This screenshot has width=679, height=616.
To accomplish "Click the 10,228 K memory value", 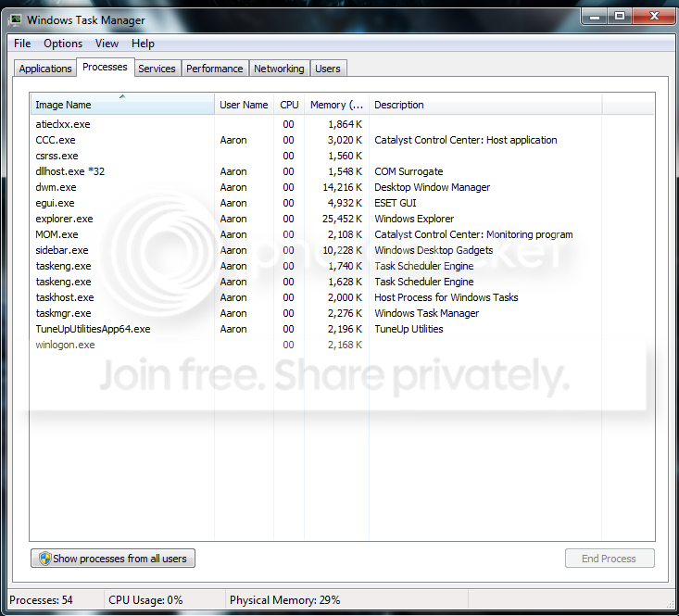I will coord(342,250).
